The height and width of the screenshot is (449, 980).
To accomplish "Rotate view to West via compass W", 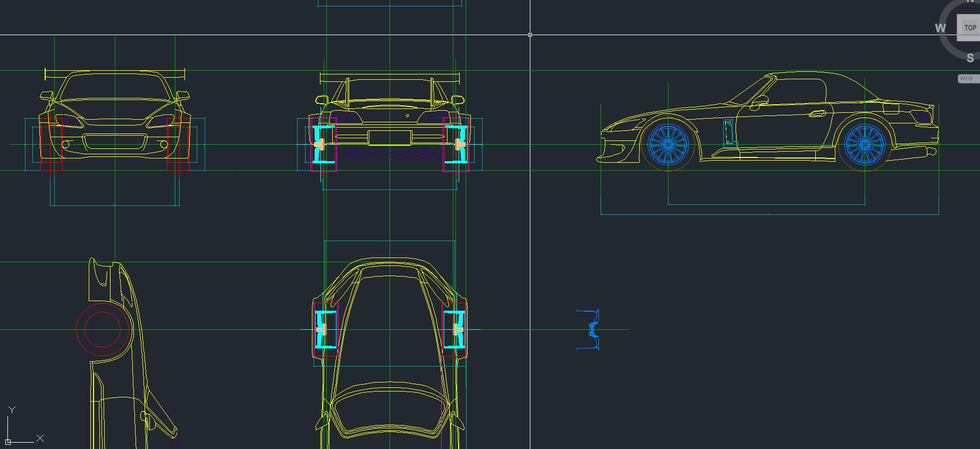I will pos(940,28).
